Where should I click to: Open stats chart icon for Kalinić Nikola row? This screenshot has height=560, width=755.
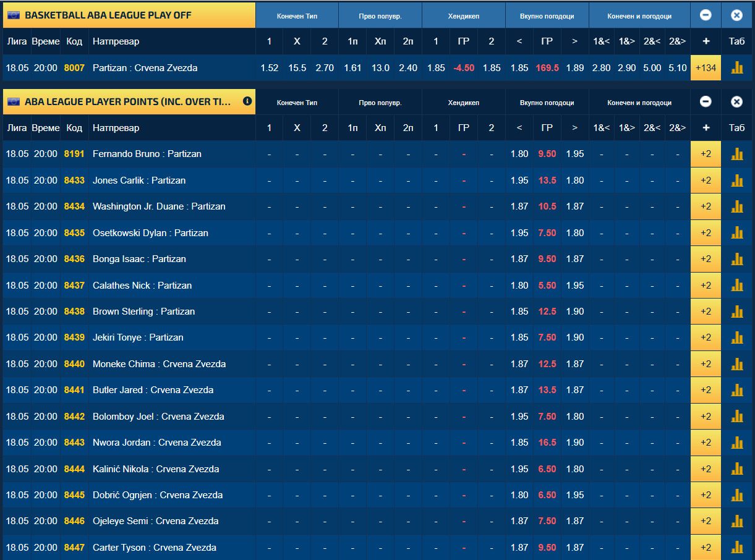(737, 469)
